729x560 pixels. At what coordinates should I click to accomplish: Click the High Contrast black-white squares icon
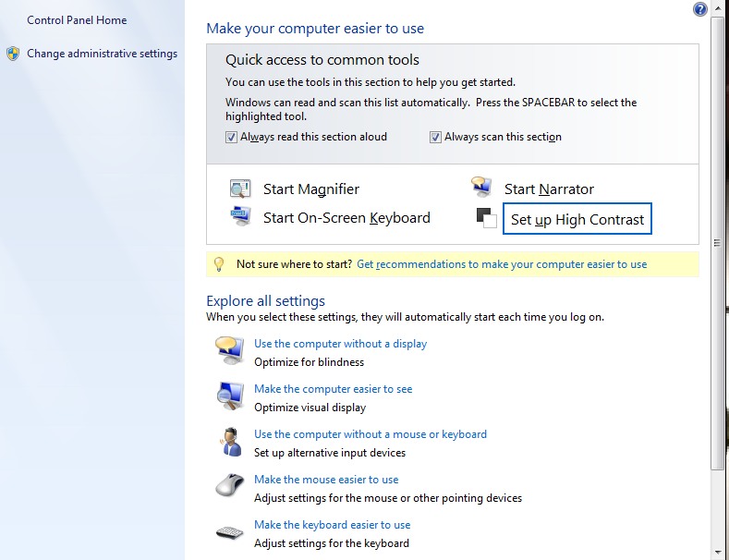tap(487, 219)
